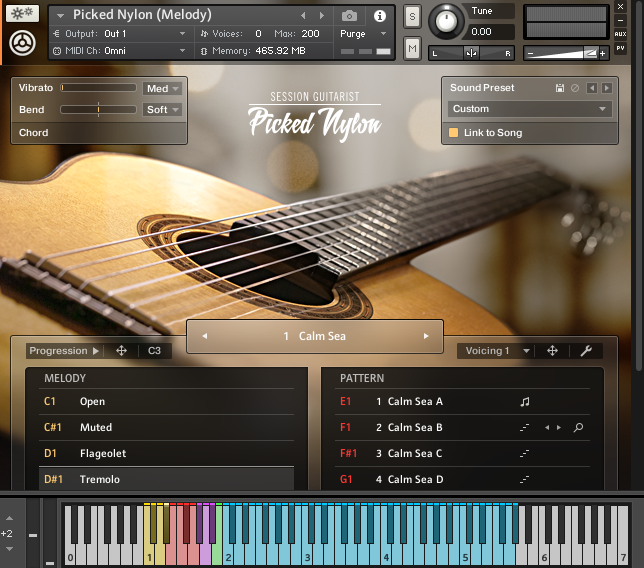Click the snapshot camera icon
Screen dimensions: 644x568
pyautogui.click(x=349, y=16)
